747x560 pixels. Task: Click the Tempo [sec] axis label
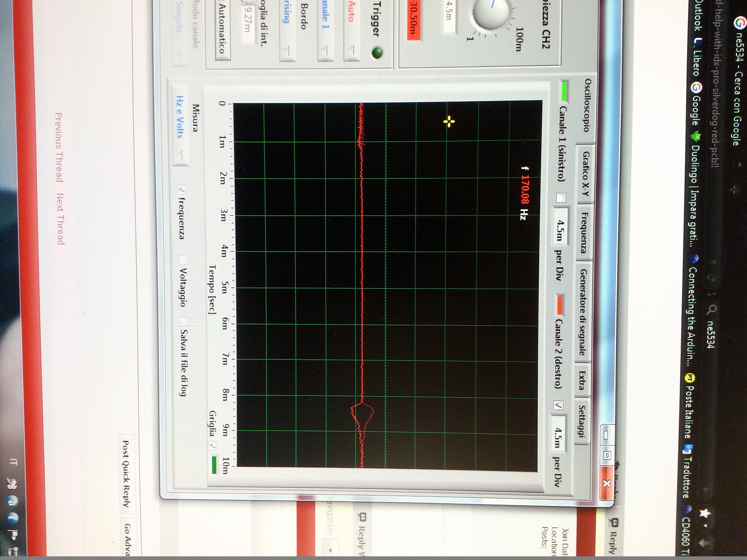click(211, 289)
